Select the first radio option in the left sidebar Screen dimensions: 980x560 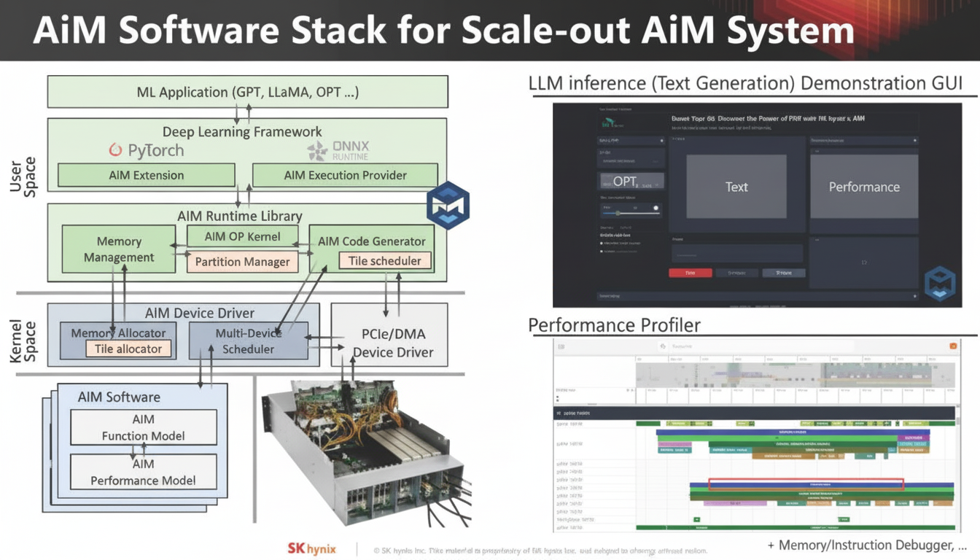(x=602, y=244)
